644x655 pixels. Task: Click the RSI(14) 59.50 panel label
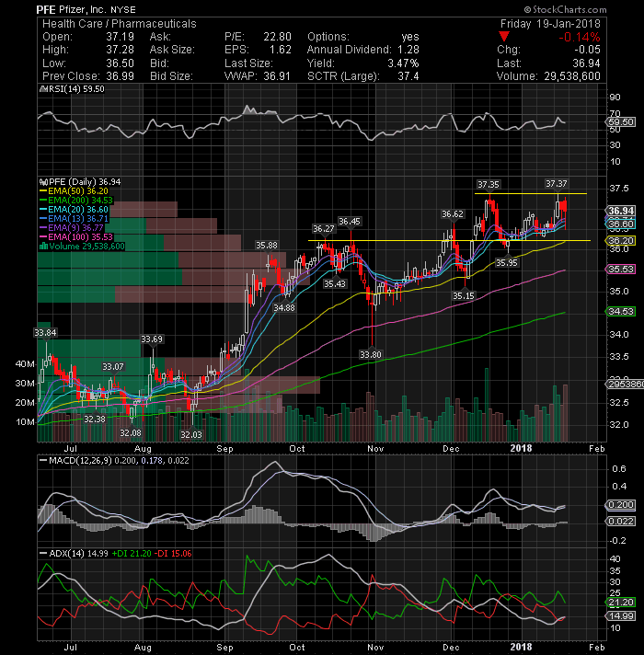pos(76,89)
